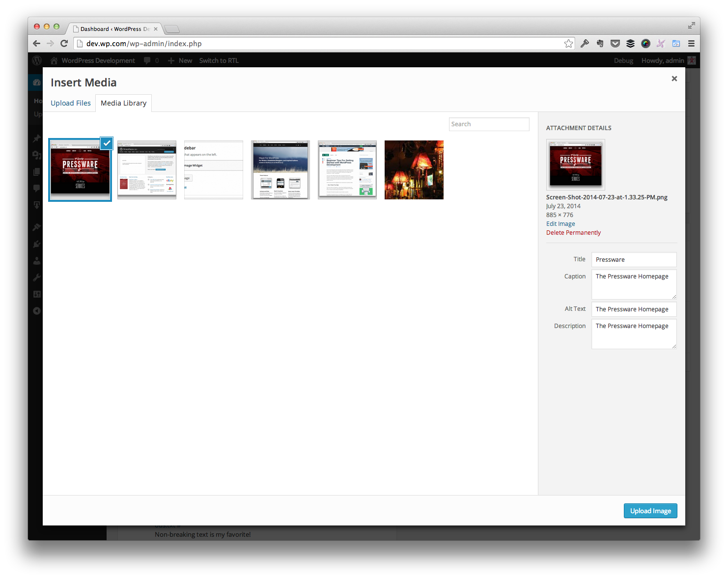The width and height of the screenshot is (728, 579).
Task: Open Appearance with the paintbrush icon
Action: coord(36,226)
